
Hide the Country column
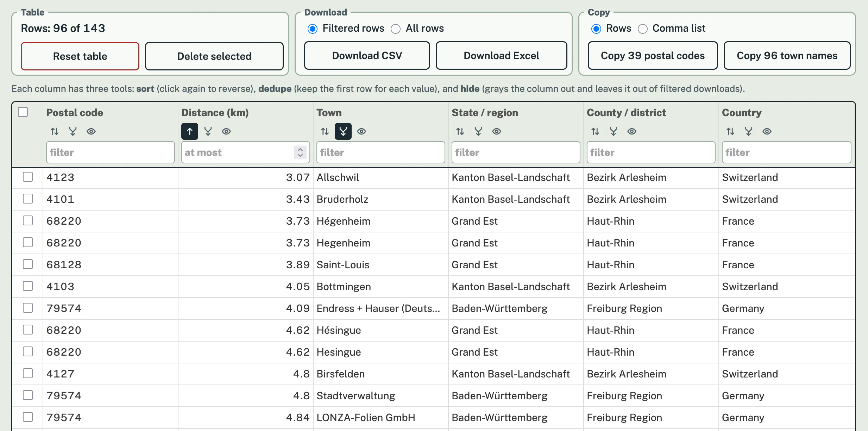767,131
